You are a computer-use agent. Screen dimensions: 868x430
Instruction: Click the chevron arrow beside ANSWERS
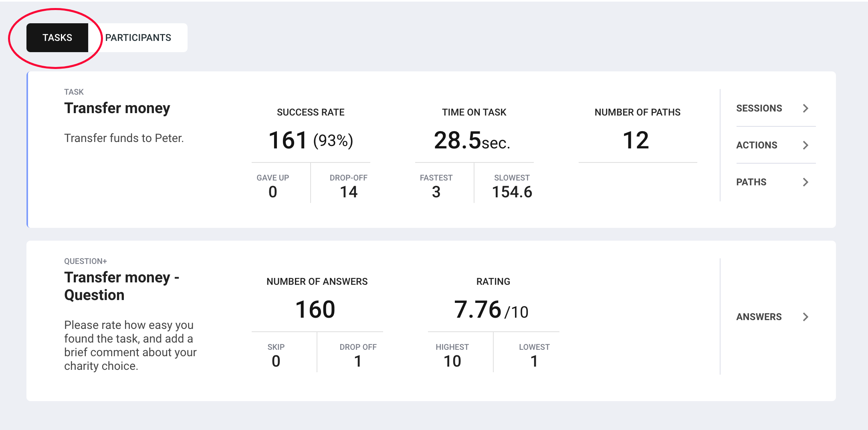[805, 317]
